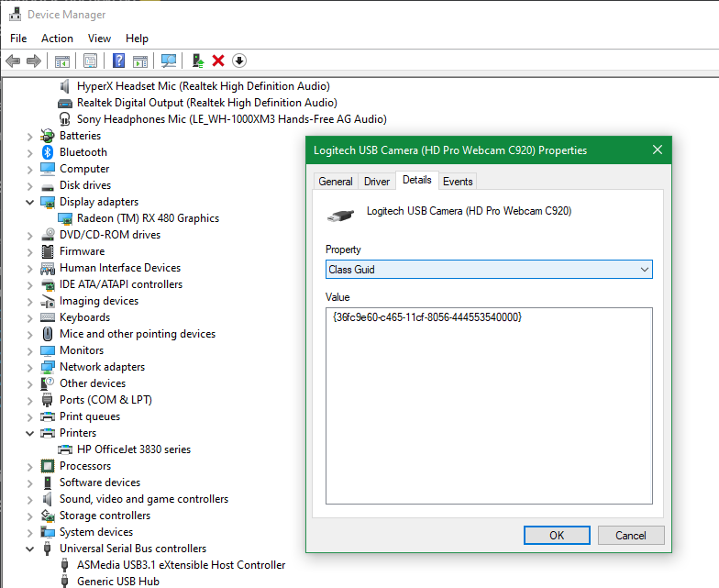The height and width of the screenshot is (588, 719).
Task: Select the Print queues category
Action: [x=90, y=416]
